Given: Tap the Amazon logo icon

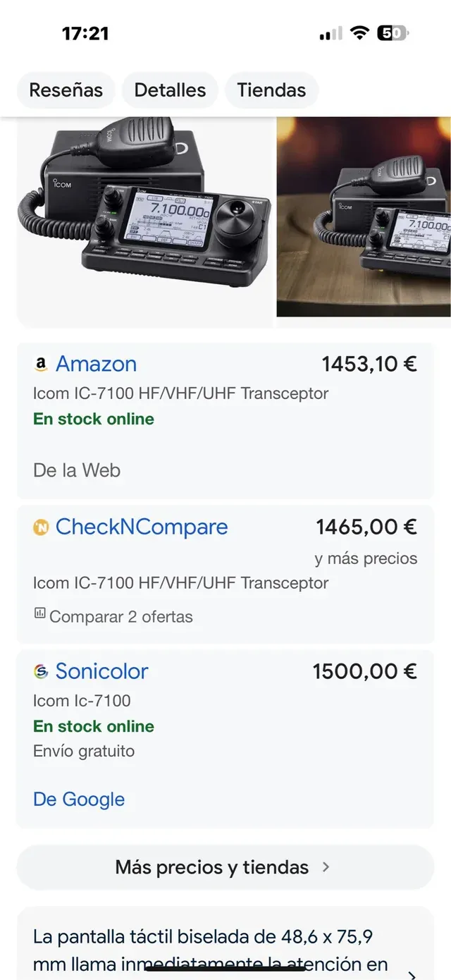Looking at the screenshot, I should 41,365.
